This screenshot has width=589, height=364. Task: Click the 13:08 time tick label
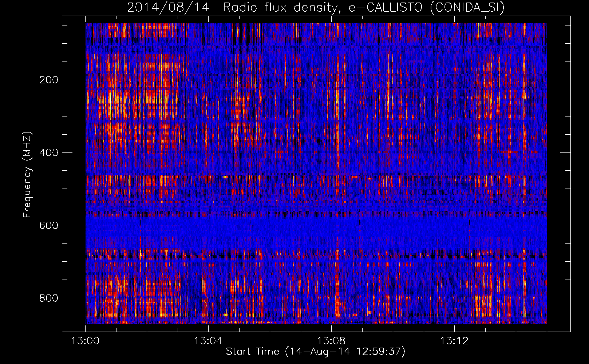(x=331, y=341)
